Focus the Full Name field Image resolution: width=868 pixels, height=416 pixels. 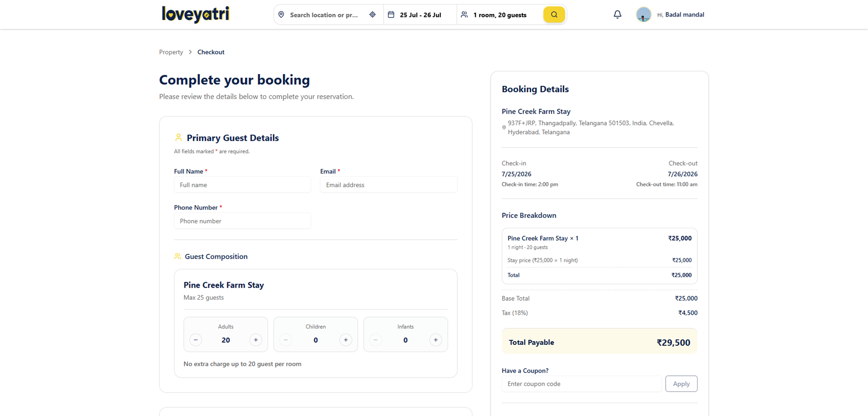tap(242, 185)
